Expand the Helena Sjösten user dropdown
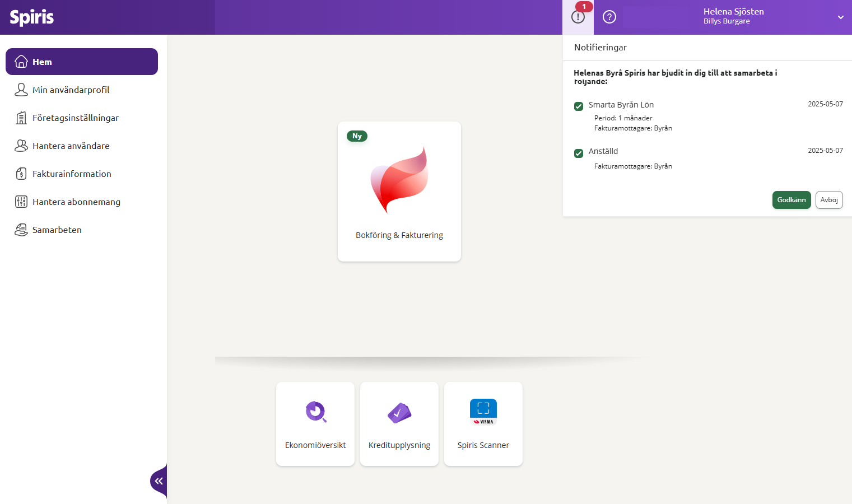This screenshot has height=504, width=852. coord(840,17)
